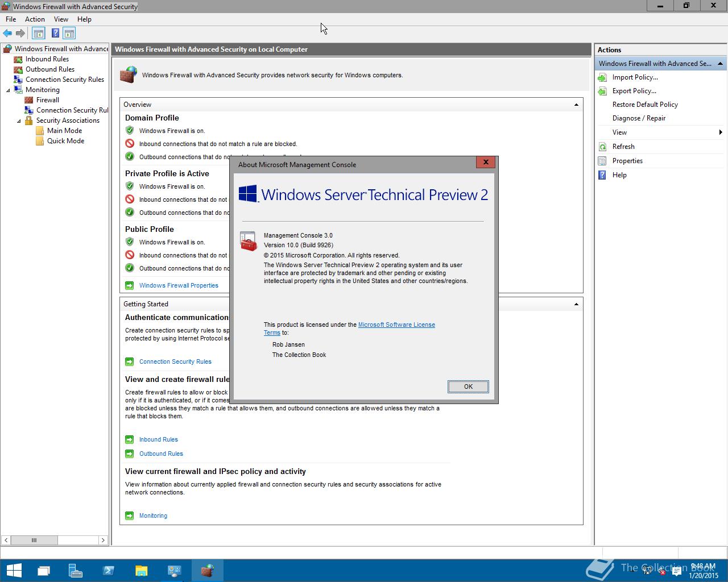Image resolution: width=728 pixels, height=582 pixels.
Task: Open the View menu
Action: pos(61,19)
